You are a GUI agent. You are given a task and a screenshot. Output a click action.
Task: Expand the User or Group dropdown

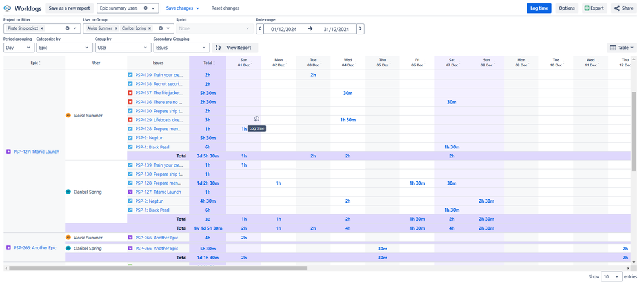coord(168,28)
